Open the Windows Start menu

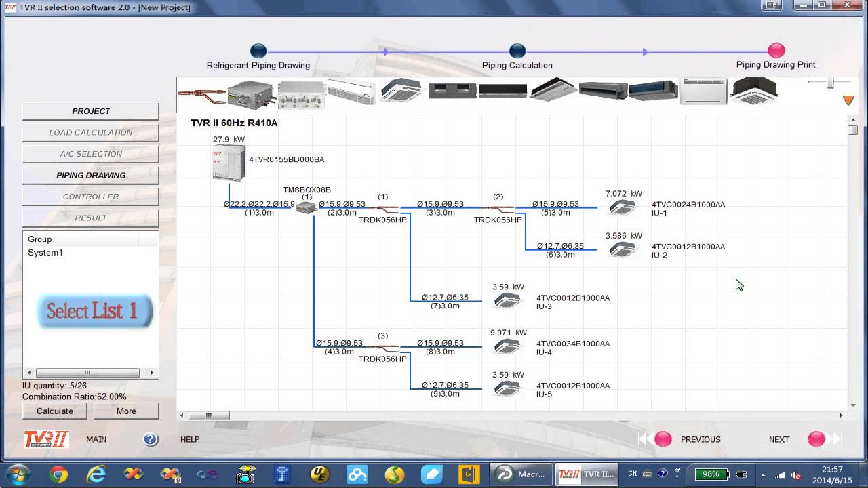coord(17,474)
